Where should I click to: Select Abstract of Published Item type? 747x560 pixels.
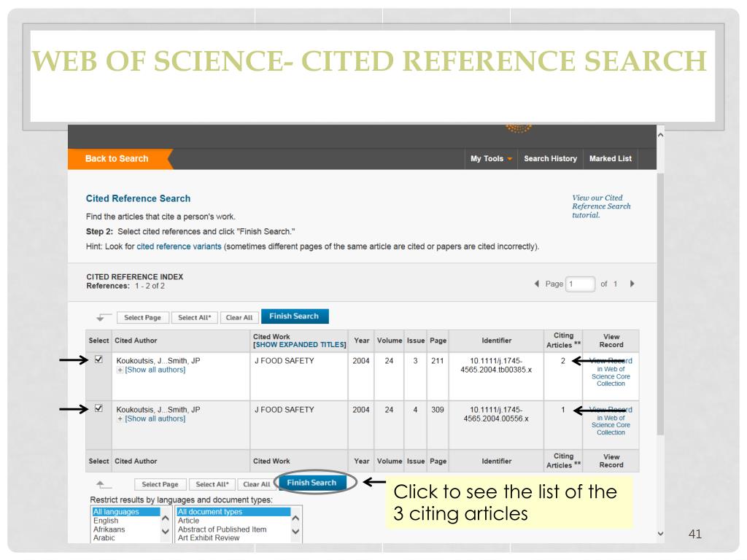(x=233, y=529)
